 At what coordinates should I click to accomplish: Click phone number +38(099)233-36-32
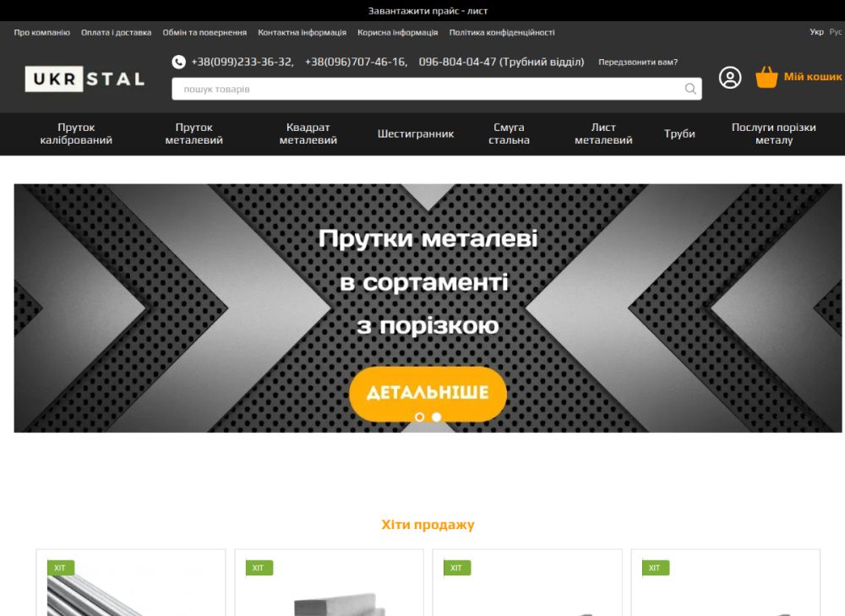[x=243, y=62]
